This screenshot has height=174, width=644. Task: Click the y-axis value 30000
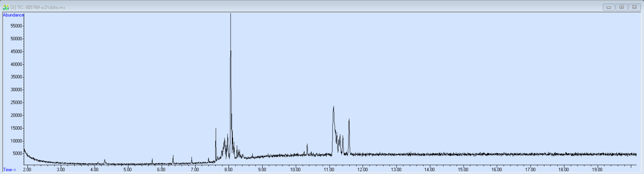pyautogui.click(x=16, y=90)
